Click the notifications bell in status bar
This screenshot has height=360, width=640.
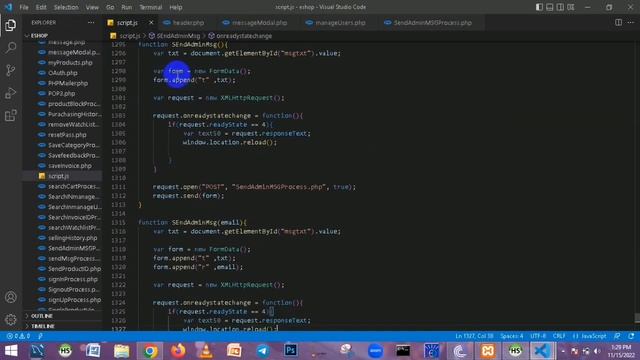pyautogui.click(x=631, y=336)
